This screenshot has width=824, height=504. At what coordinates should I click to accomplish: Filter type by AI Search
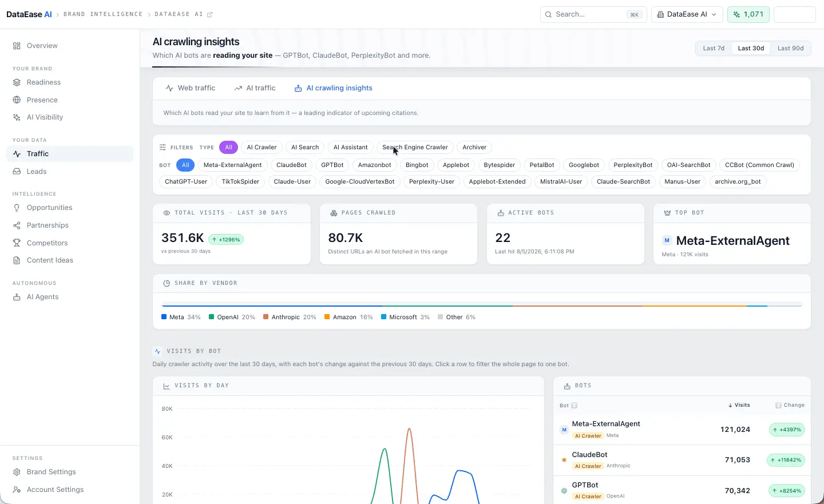point(305,148)
